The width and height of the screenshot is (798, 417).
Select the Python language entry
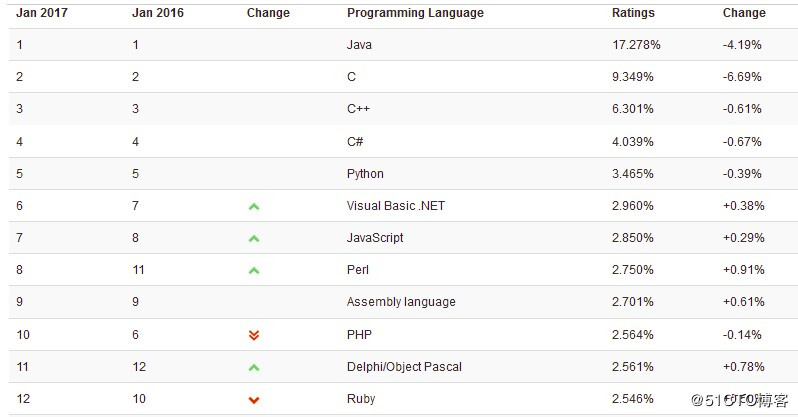tap(365, 174)
